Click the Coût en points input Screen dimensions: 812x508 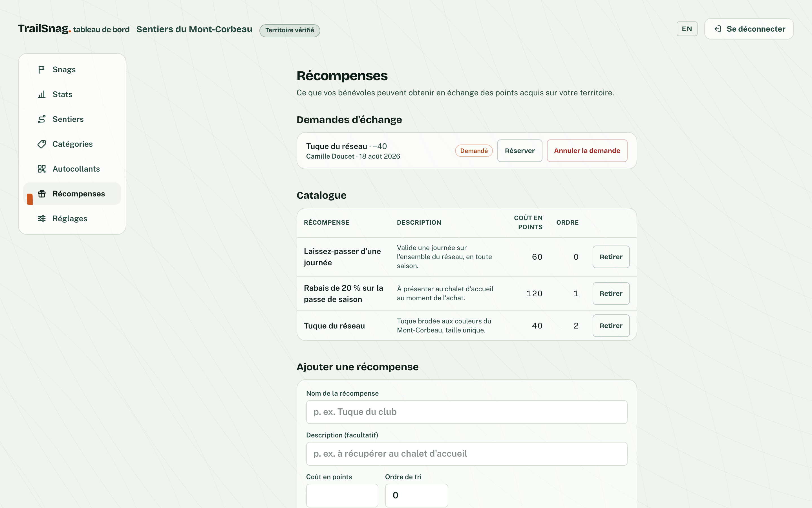coord(342,495)
